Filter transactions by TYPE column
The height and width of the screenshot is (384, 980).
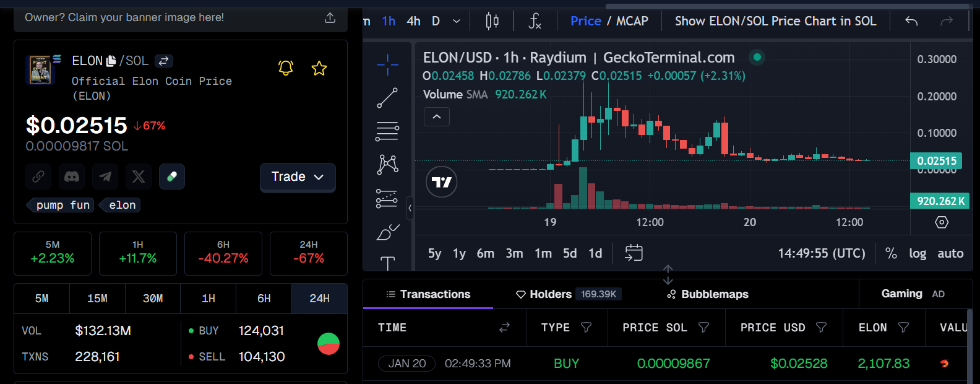[x=586, y=328]
